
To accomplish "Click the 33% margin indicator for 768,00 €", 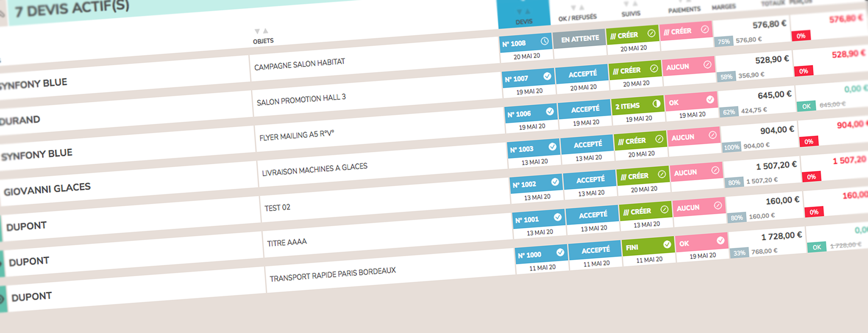I will [x=739, y=253].
